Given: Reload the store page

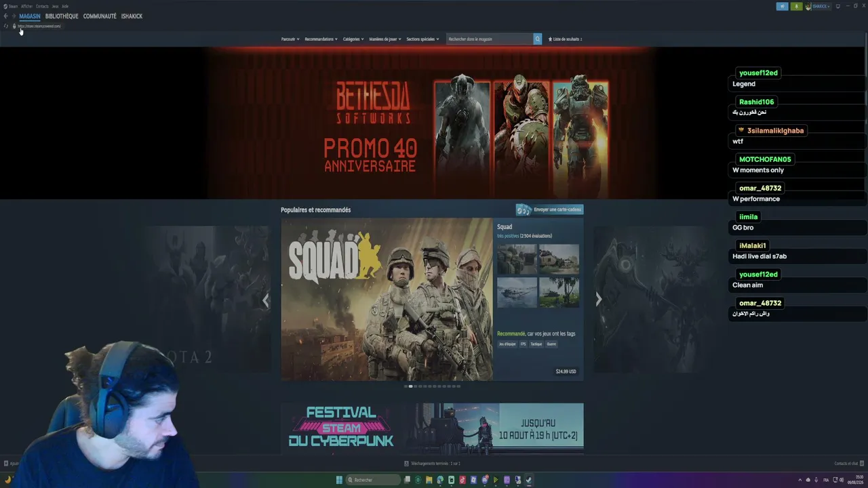Looking at the screenshot, I should [x=6, y=26].
